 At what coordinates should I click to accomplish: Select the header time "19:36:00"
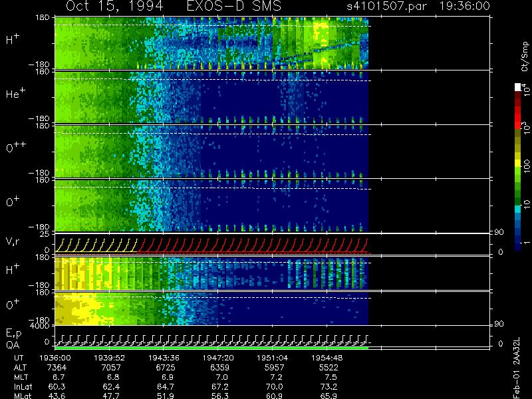click(464, 6)
